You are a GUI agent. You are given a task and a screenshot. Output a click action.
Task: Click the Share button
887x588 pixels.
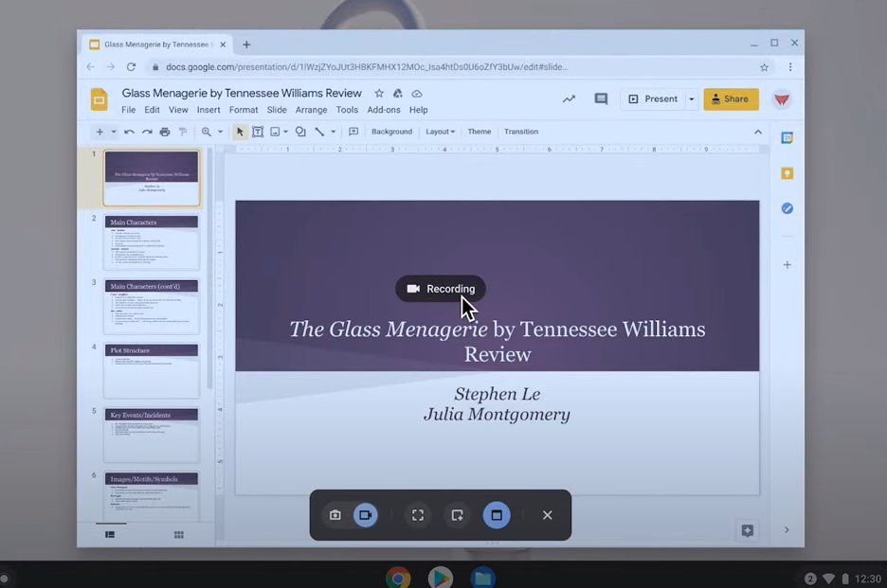coord(731,98)
